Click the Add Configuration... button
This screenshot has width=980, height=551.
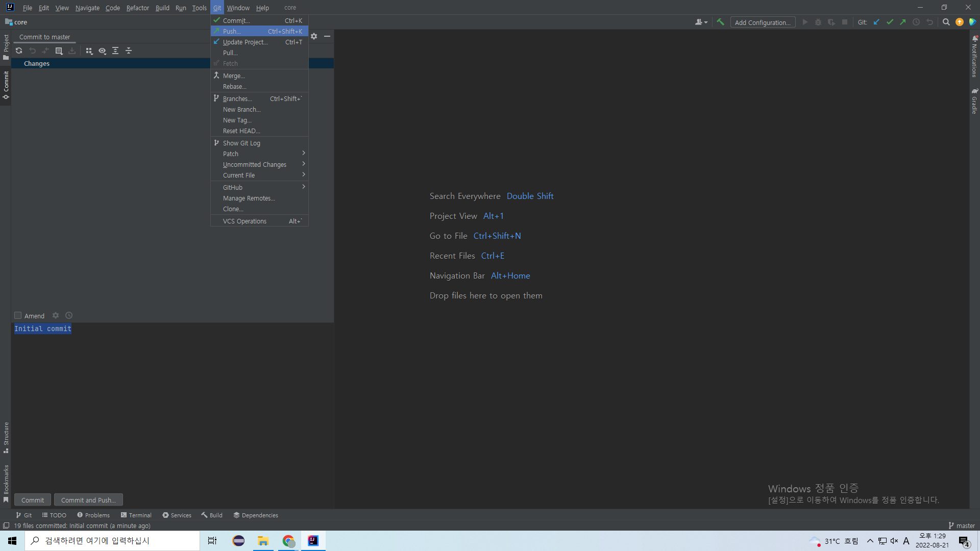[x=763, y=22]
